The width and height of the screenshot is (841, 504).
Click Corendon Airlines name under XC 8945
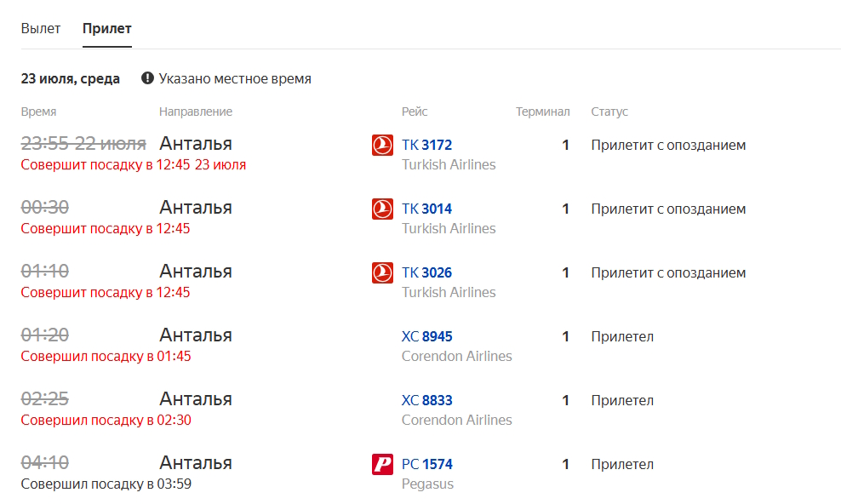click(457, 356)
